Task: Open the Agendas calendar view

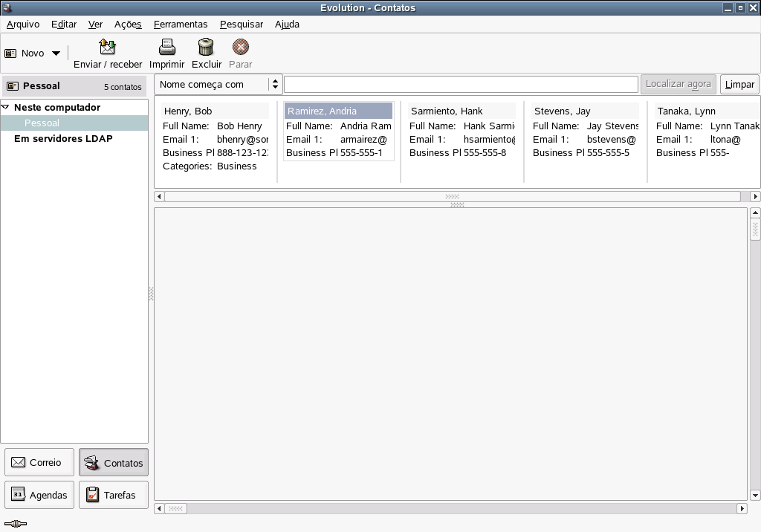Action: pyautogui.click(x=39, y=495)
